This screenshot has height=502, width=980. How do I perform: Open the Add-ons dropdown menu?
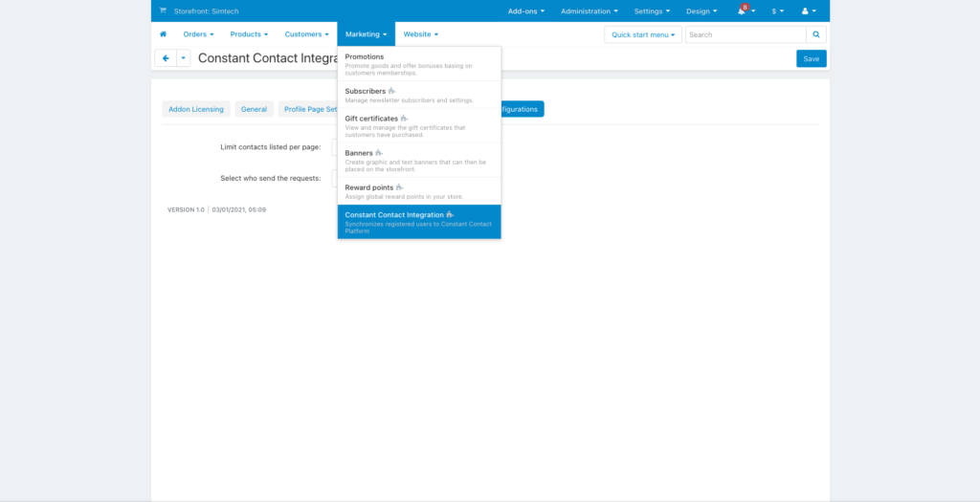525,11
